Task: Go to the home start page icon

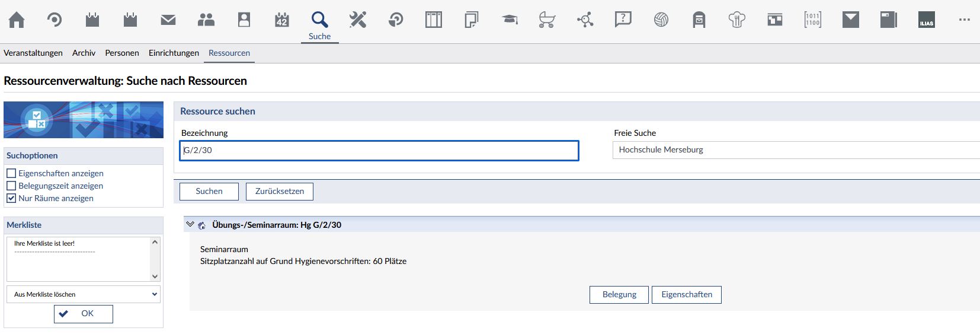Action: click(x=17, y=20)
